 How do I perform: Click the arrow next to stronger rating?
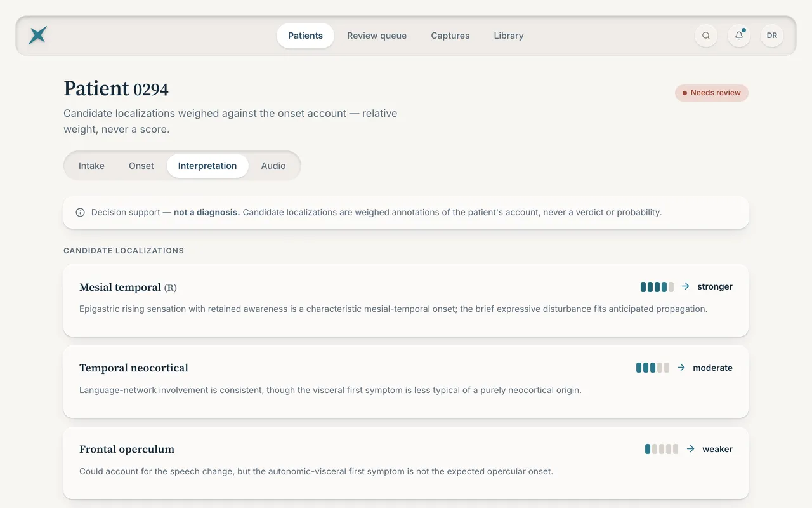pyautogui.click(x=685, y=286)
